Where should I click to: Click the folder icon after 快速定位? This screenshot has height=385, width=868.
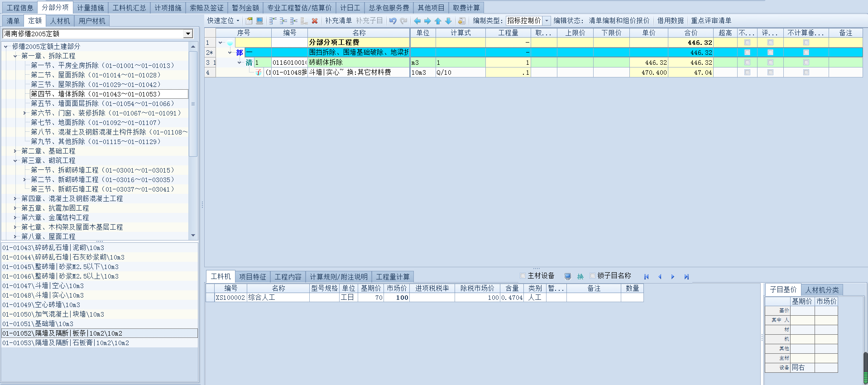[x=249, y=21]
